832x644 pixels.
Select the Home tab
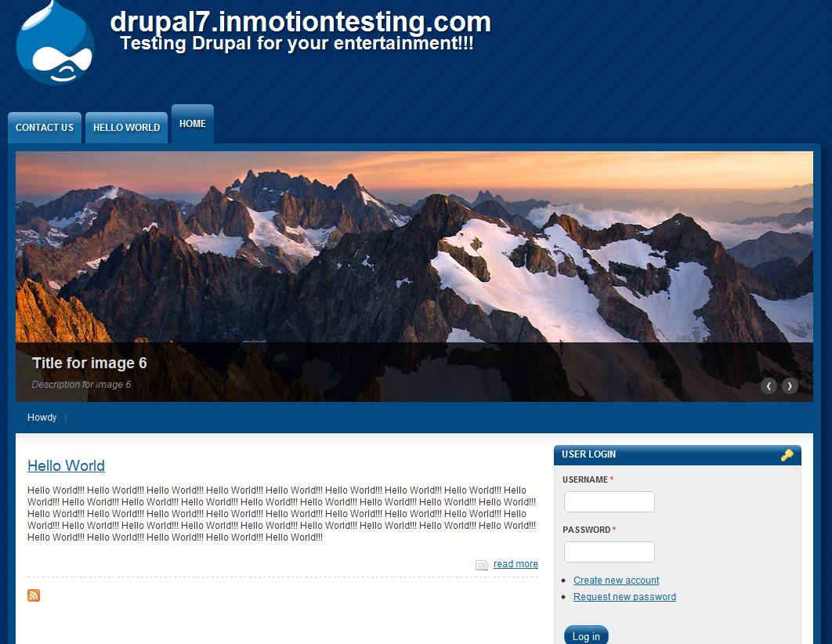click(x=193, y=124)
